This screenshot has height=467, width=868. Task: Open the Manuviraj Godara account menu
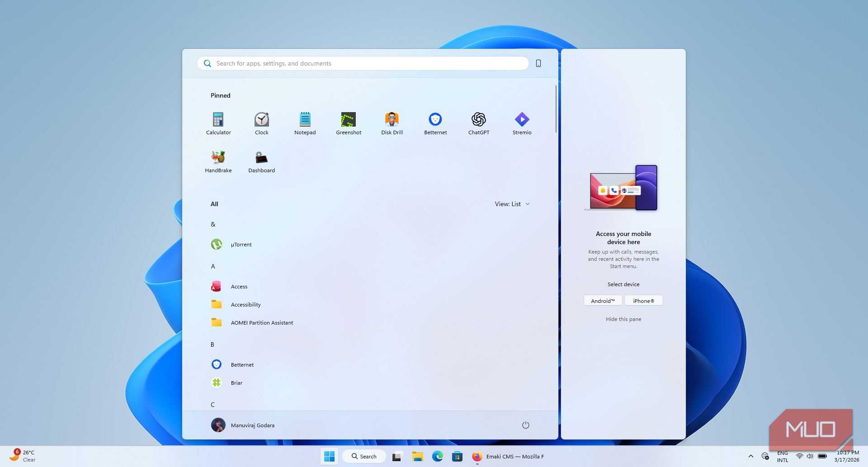(x=243, y=425)
